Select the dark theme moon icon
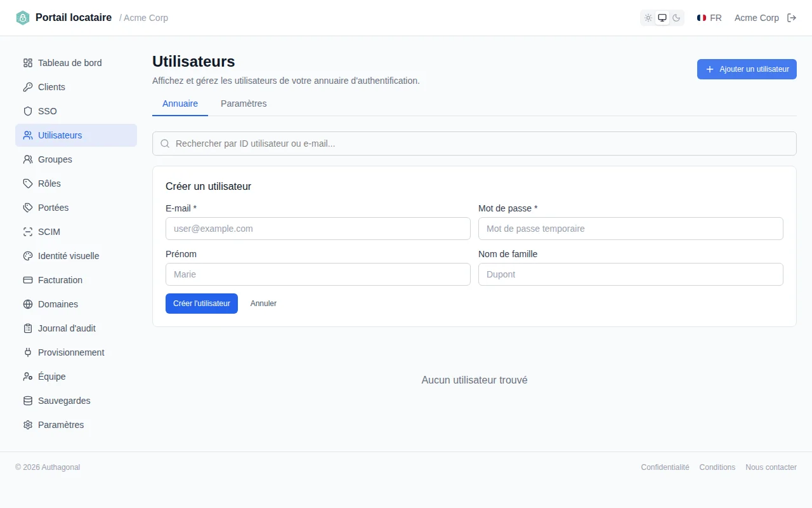This screenshot has height=508, width=812. (x=676, y=18)
